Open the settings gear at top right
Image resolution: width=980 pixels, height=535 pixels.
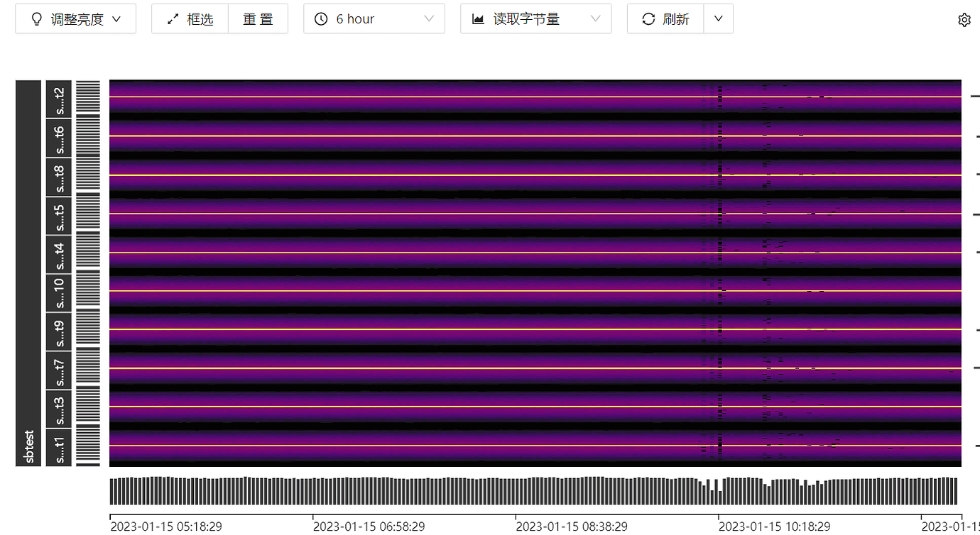click(964, 19)
